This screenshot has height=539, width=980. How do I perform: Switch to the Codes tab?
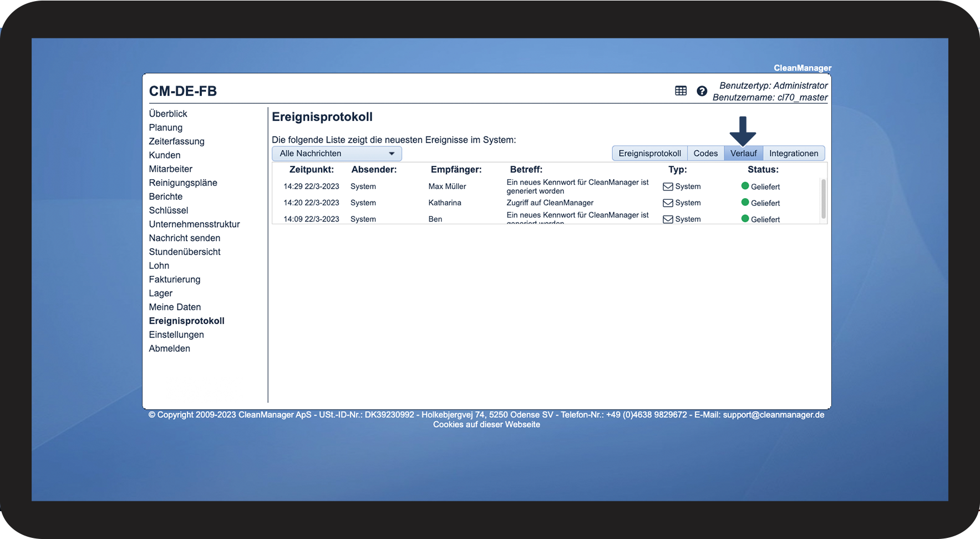coord(705,153)
